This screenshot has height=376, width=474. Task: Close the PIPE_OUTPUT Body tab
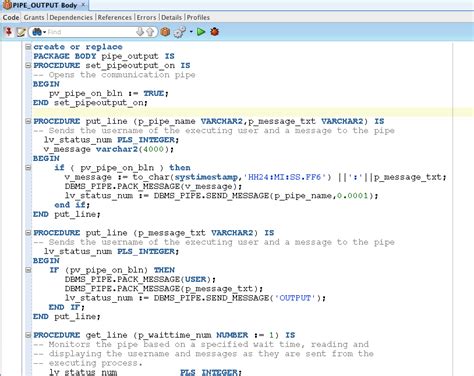pos(83,5)
